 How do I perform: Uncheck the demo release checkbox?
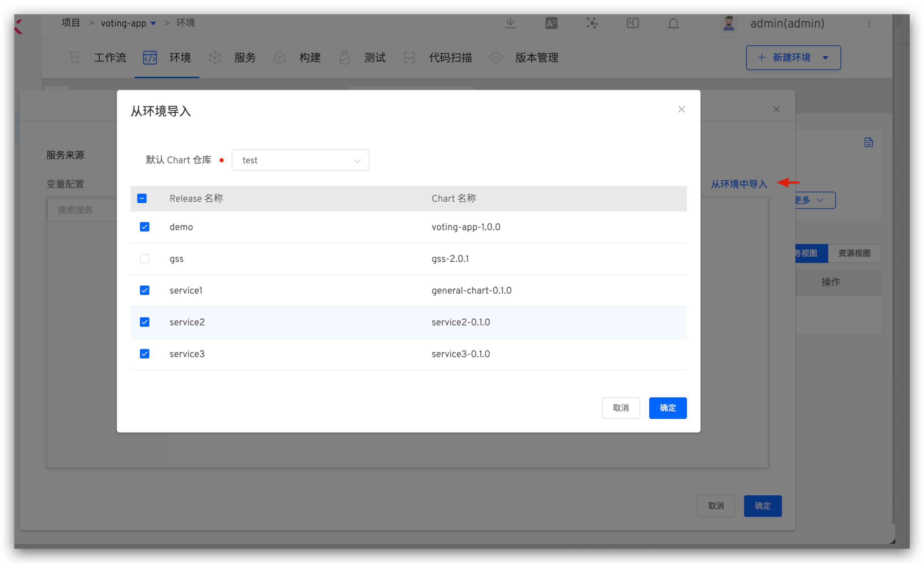144,227
